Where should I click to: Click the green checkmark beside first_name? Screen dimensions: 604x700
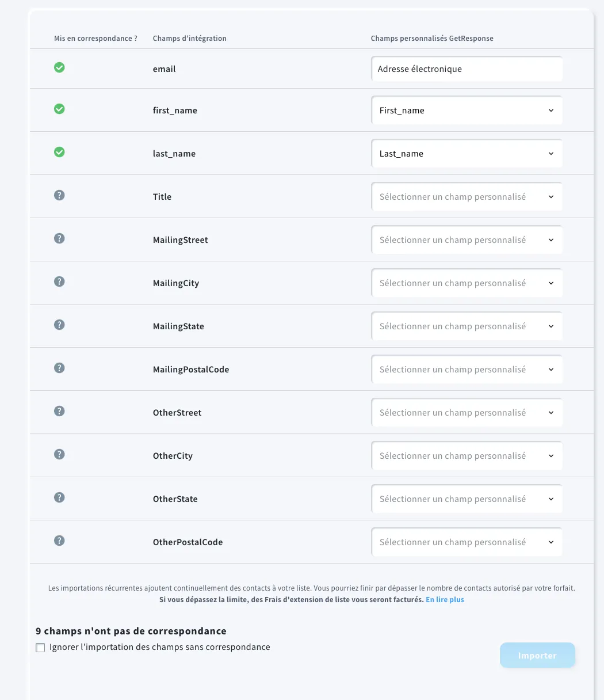point(59,109)
